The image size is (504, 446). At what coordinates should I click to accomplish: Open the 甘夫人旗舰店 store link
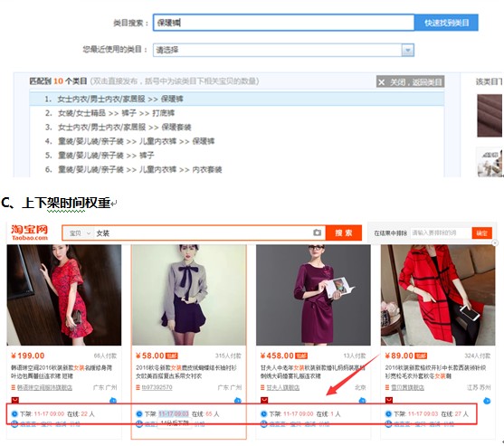[x=283, y=387]
